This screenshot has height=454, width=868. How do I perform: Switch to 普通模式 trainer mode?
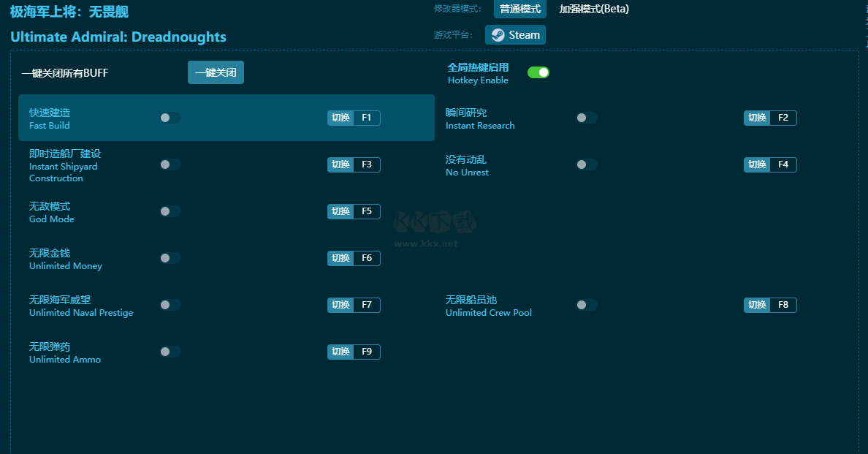tap(519, 9)
